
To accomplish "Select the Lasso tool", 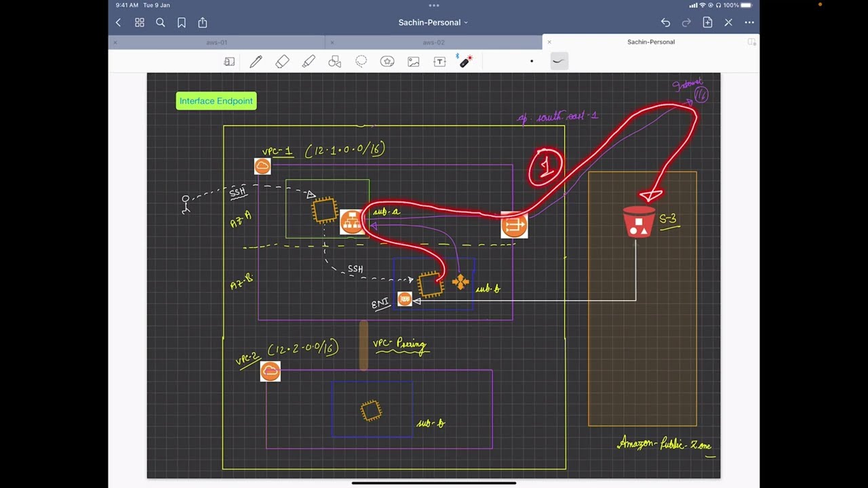I will (361, 62).
